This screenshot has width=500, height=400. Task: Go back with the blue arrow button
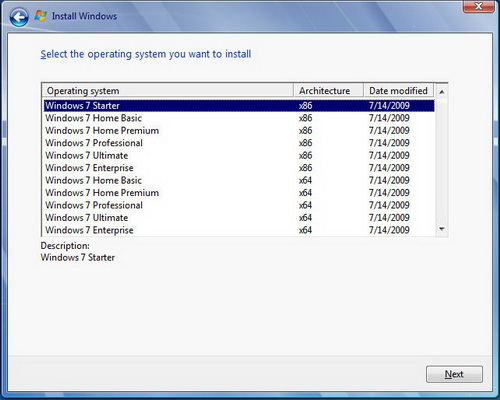coord(19,17)
